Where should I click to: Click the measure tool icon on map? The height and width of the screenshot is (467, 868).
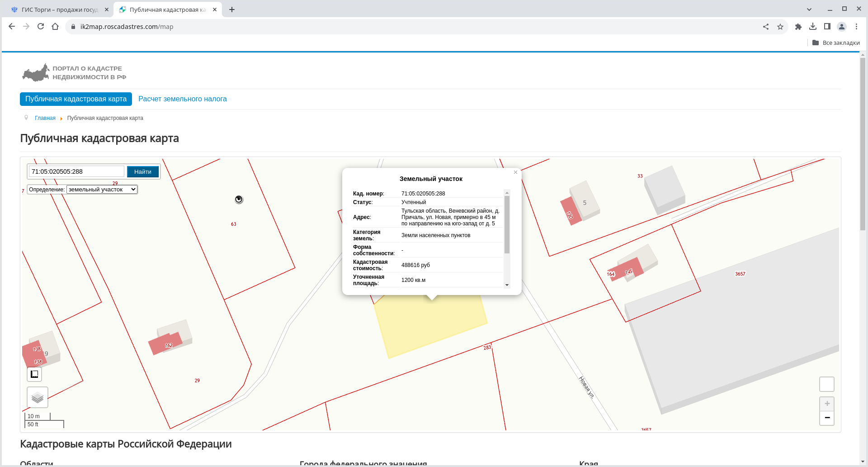click(x=34, y=374)
